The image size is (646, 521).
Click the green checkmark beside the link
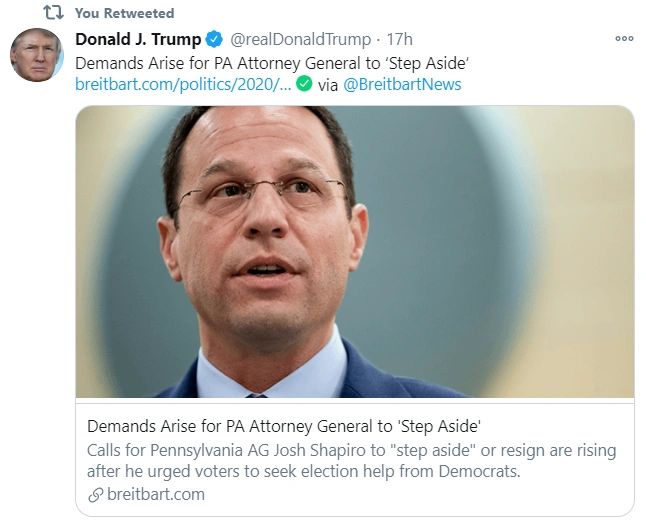(304, 84)
